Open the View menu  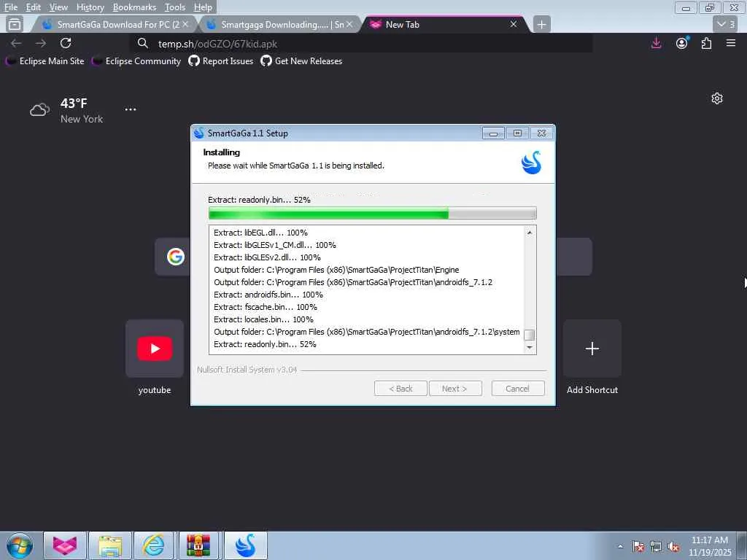pyautogui.click(x=58, y=7)
